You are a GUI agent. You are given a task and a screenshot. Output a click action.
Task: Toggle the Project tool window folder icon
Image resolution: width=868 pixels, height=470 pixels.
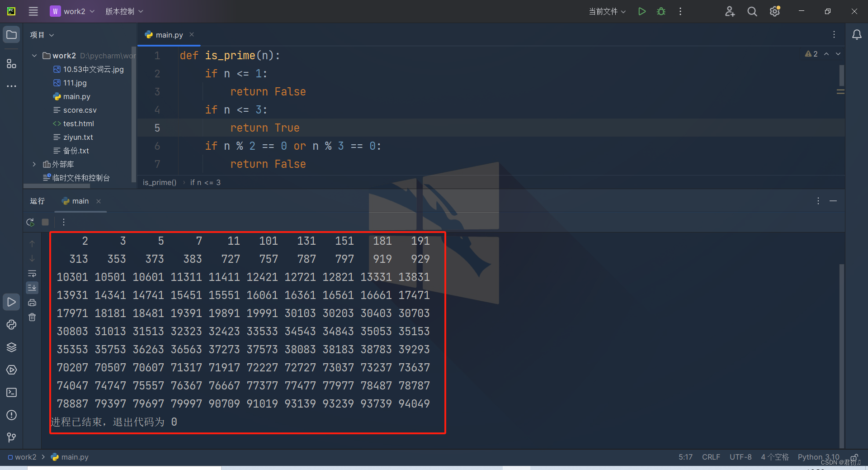(12, 35)
